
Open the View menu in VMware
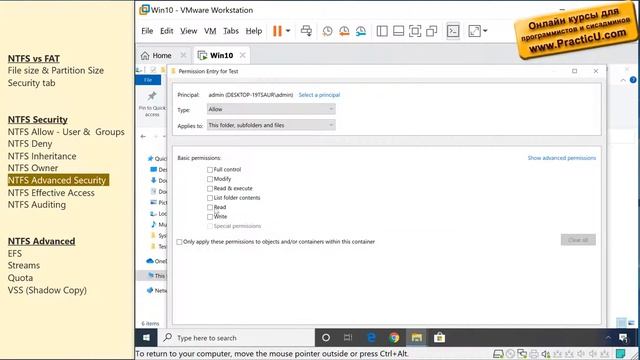[x=189, y=31]
